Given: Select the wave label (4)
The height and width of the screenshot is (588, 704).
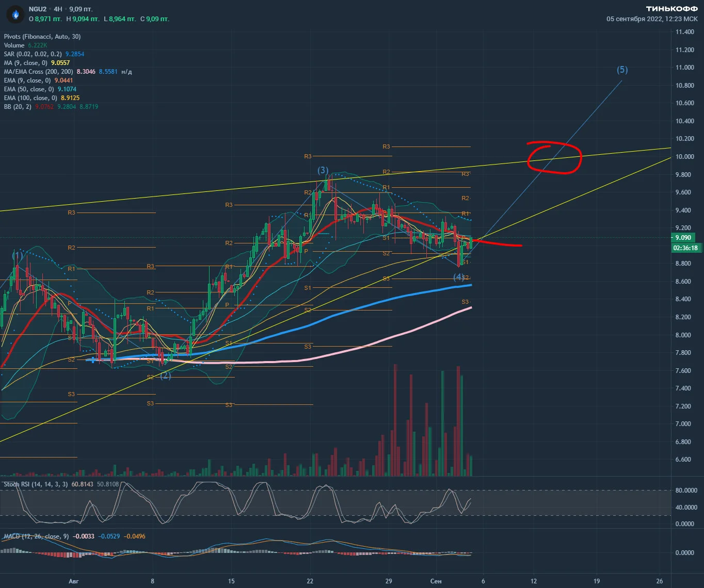Looking at the screenshot, I should point(459,277).
